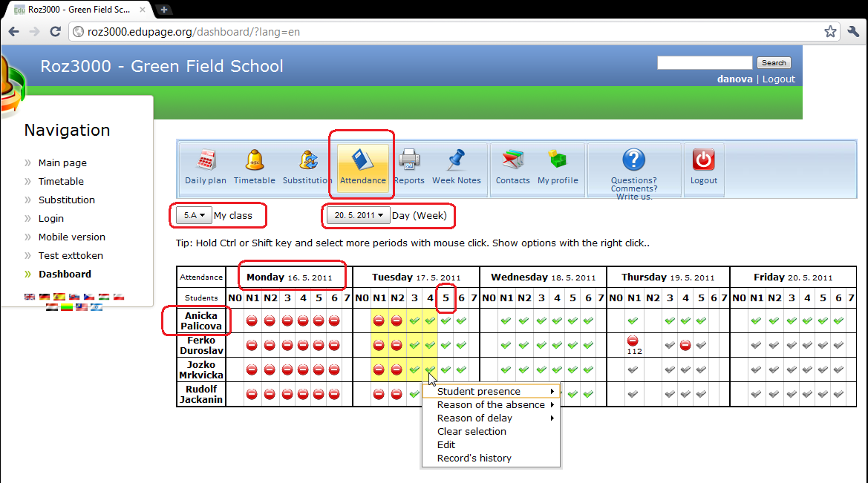Click the Timetable bell icon
This screenshot has width=868, height=483.
[255, 161]
